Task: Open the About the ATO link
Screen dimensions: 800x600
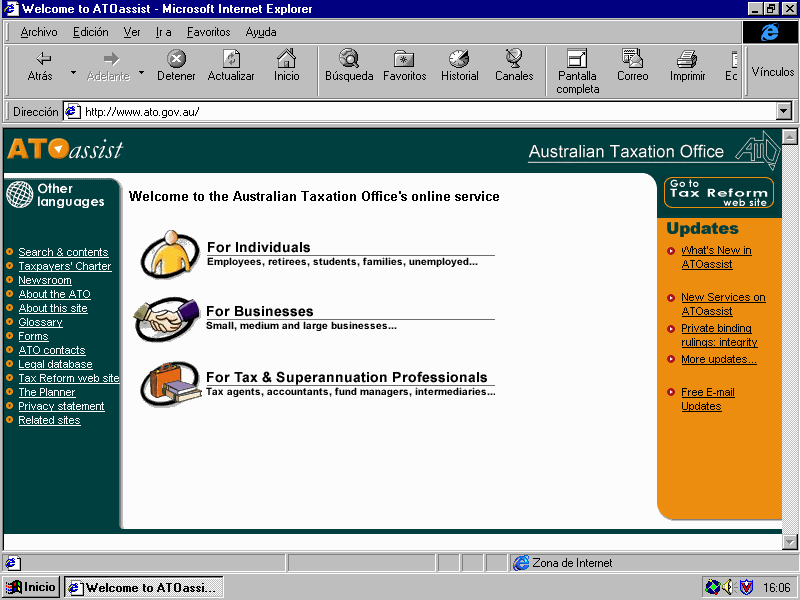Action: (x=55, y=294)
